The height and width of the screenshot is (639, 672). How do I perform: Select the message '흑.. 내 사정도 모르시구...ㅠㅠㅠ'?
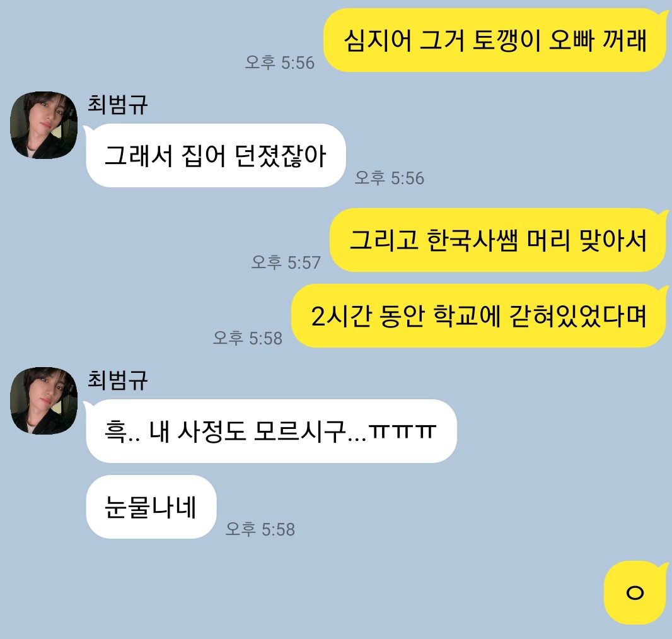[x=271, y=431]
